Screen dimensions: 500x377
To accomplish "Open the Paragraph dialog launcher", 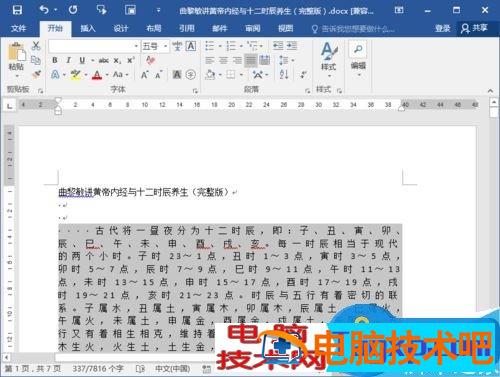I will (308, 90).
